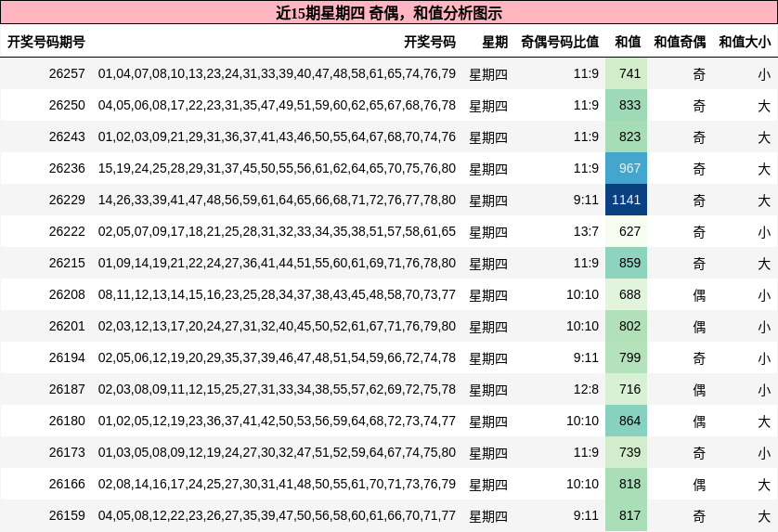The height and width of the screenshot is (532, 778).
Task: Click the 偶 parity cell in row 26201
Action: point(699,327)
